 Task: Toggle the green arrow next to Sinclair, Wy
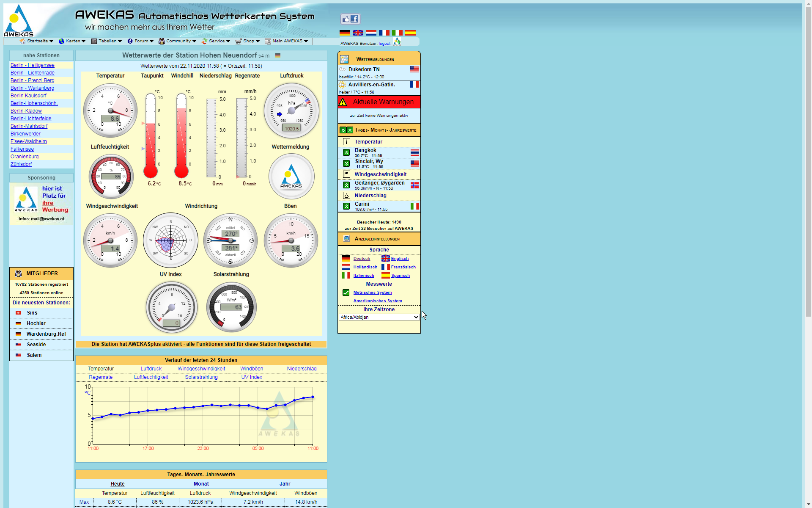point(346,163)
